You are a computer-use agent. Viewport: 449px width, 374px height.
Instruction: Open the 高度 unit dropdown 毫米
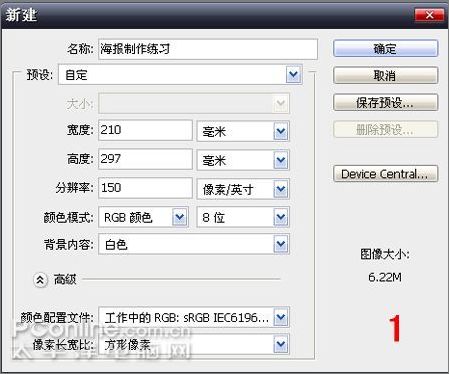pos(243,161)
